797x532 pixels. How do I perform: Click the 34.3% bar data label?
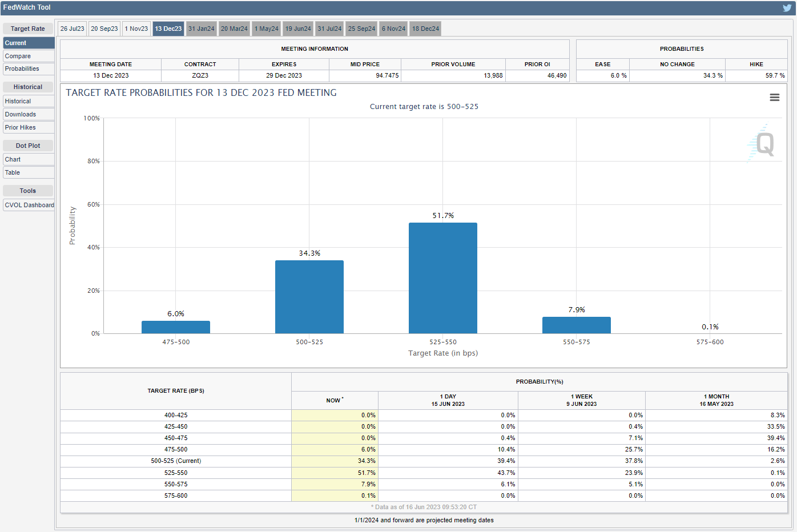[x=309, y=253]
